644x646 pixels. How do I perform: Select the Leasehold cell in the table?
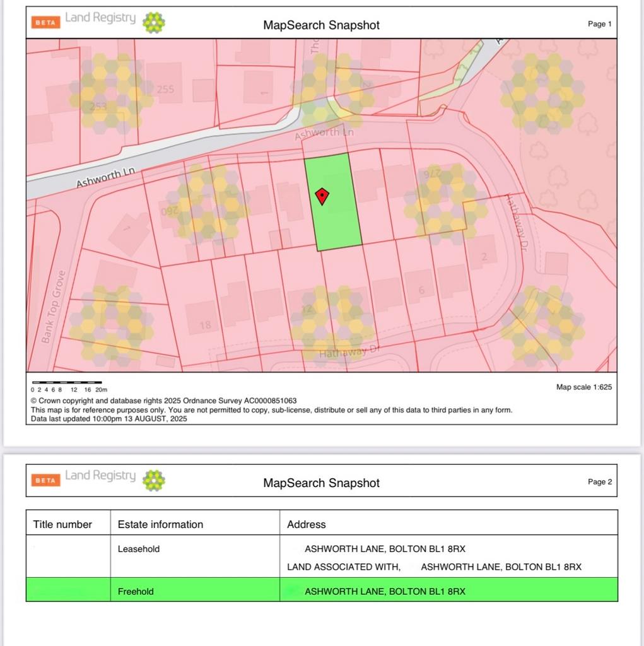pyautogui.click(x=139, y=549)
